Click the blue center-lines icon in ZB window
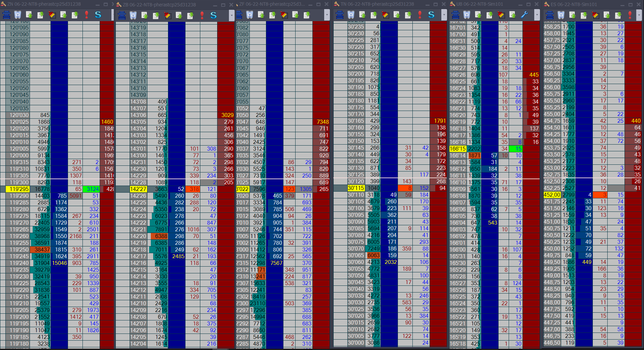 pos(122,15)
